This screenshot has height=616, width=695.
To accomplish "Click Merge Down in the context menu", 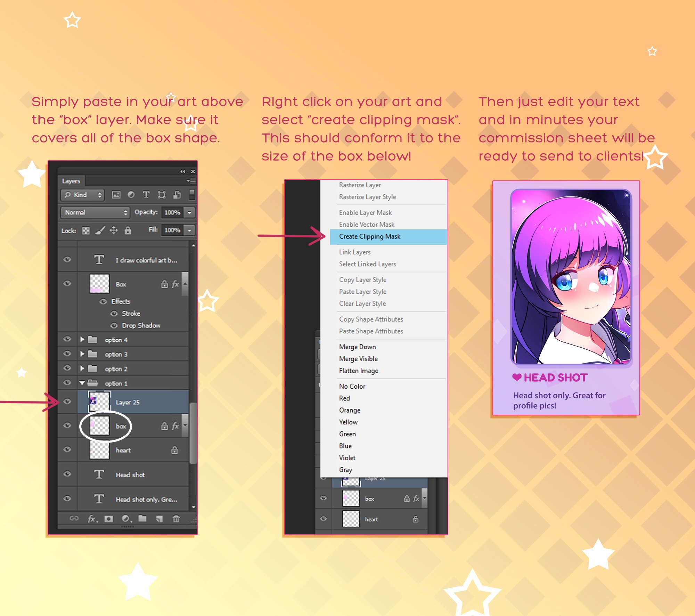I will [357, 347].
